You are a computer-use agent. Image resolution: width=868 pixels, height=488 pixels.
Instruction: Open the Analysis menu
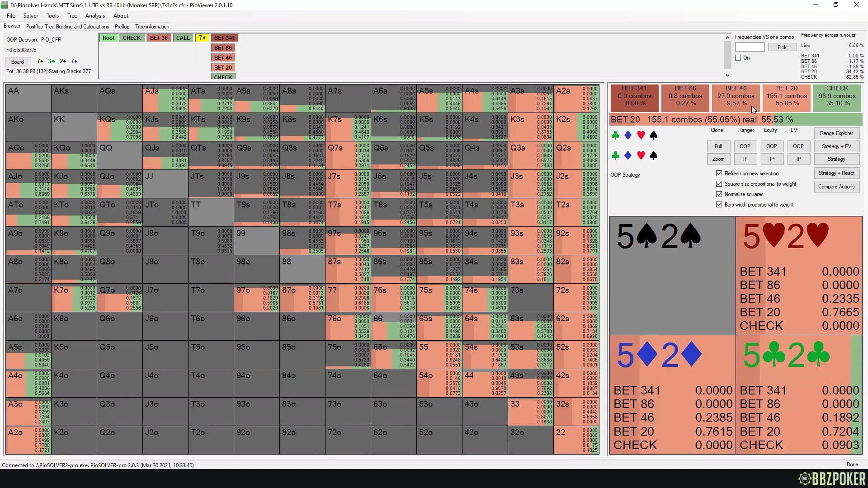pos(95,15)
